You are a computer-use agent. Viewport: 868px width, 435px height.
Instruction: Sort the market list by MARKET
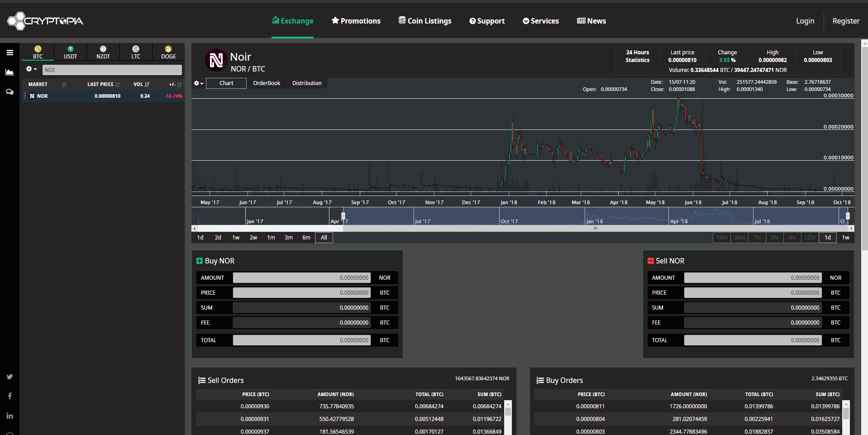47,84
